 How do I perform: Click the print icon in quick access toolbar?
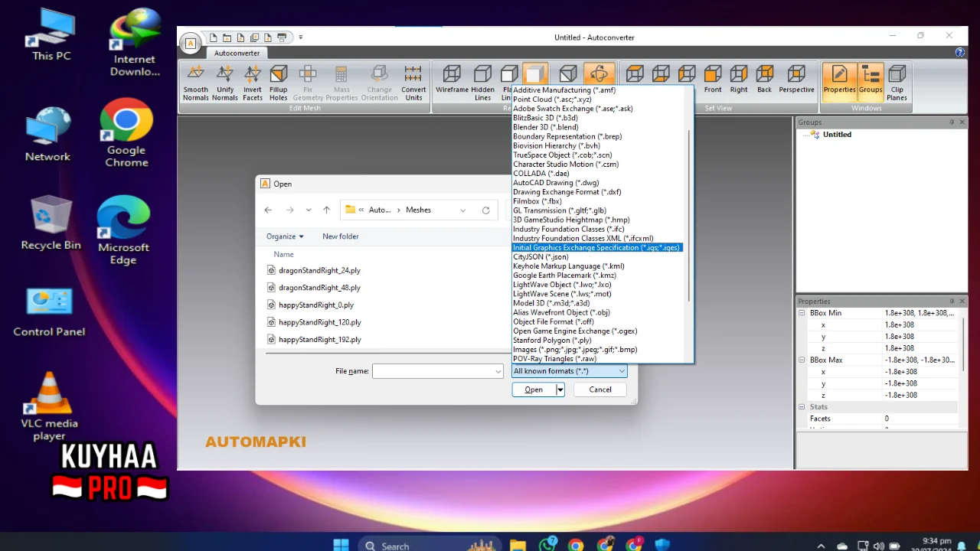tap(282, 37)
